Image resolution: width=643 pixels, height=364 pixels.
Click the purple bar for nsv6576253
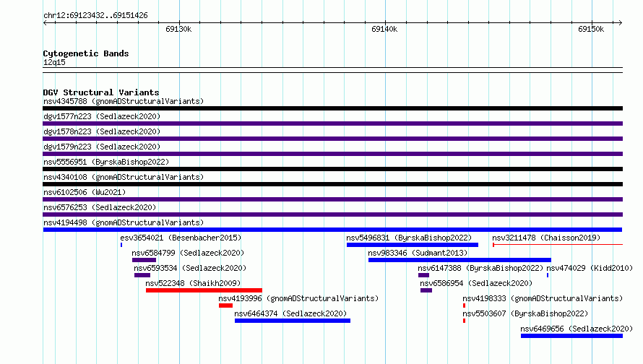pyautogui.click(x=332, y=214)
